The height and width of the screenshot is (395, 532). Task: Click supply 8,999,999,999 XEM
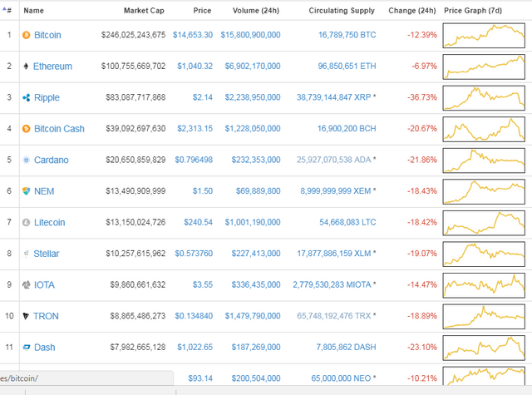[336, 190]
